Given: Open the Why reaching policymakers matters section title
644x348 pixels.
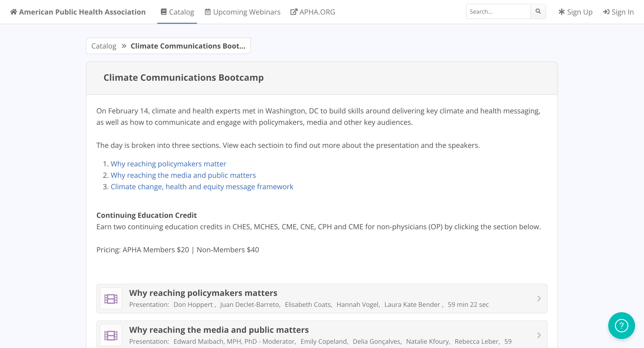Looking at the screenshot, I should click(x=203, y=293).
